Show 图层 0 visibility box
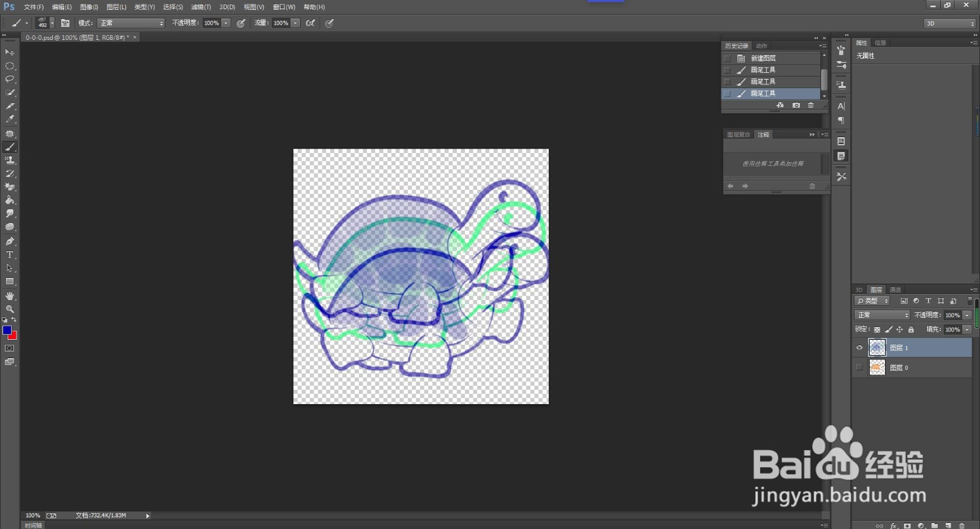 859,367
